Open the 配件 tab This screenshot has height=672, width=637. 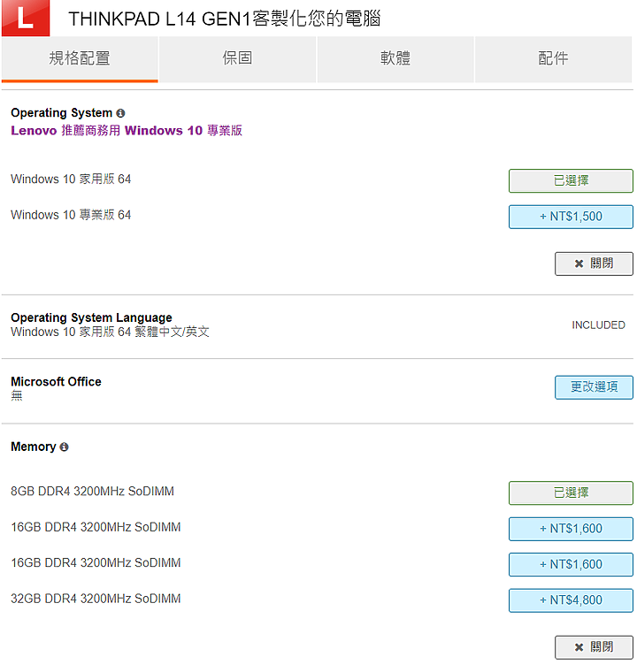point(553,58)
